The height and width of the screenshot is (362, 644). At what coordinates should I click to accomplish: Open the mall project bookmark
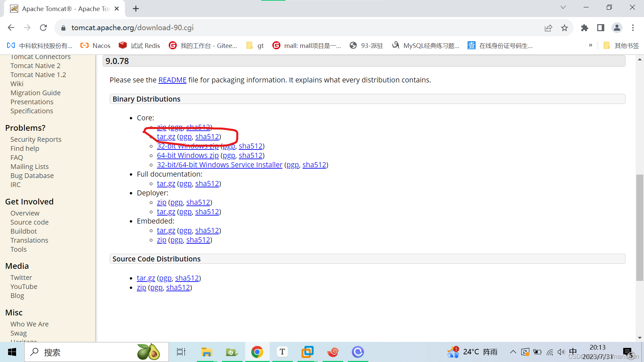[307, 46]
